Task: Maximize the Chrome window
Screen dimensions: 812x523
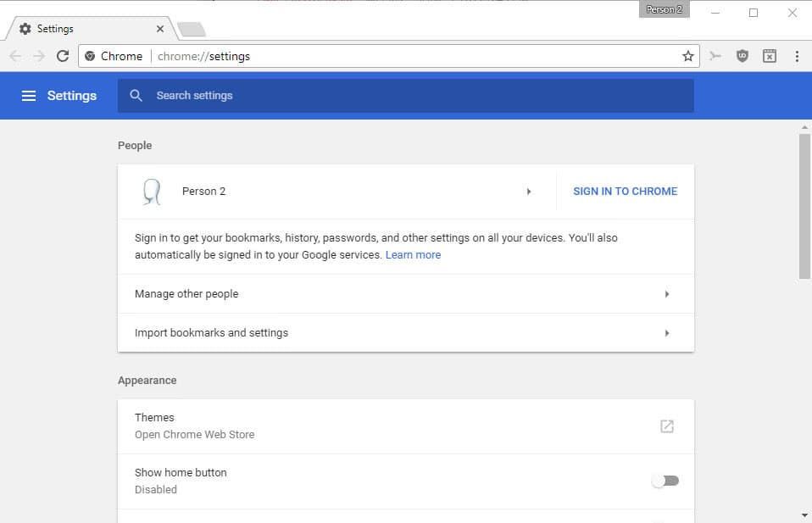Action: tap(754, 13)
